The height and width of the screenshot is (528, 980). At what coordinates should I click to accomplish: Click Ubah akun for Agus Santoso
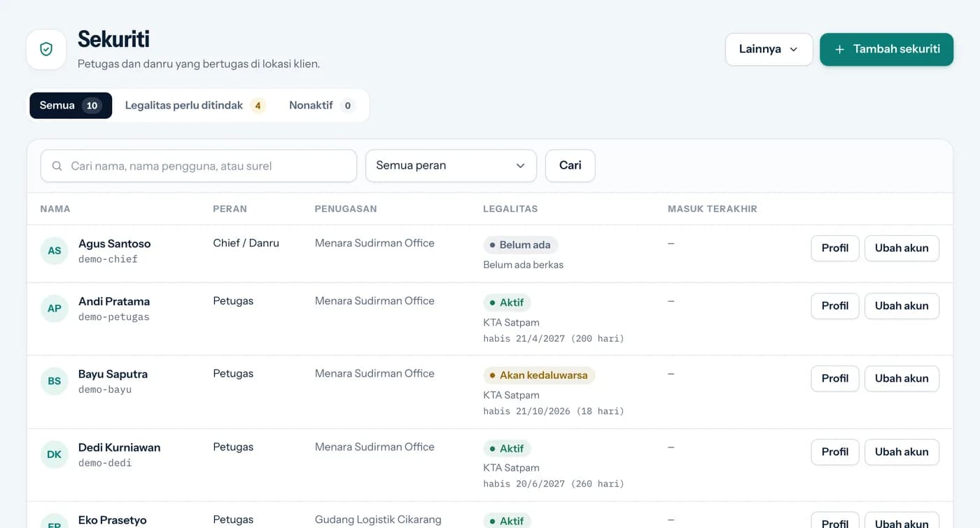coord(902,248)
